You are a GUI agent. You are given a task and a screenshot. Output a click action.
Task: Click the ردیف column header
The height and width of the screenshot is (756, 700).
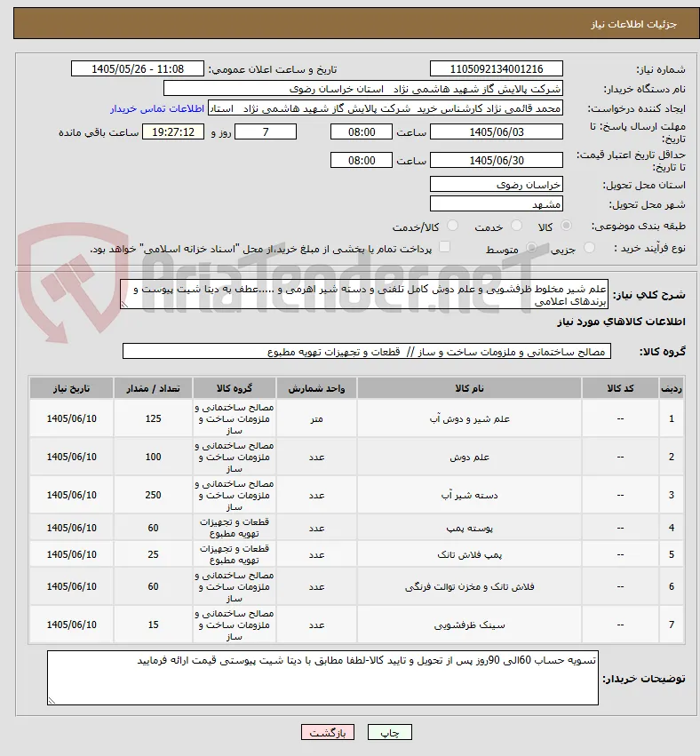(671, 388)
